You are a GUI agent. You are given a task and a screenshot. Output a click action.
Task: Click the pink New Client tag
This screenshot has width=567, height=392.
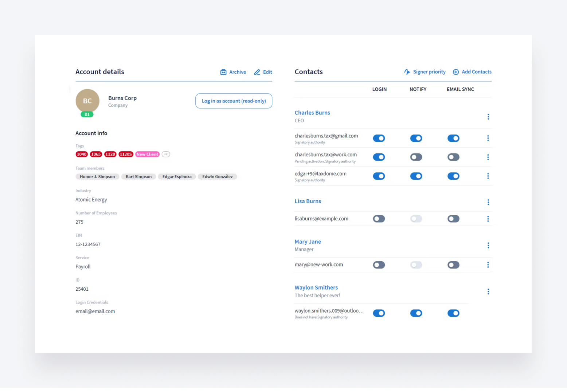click(x=147, y=154)
